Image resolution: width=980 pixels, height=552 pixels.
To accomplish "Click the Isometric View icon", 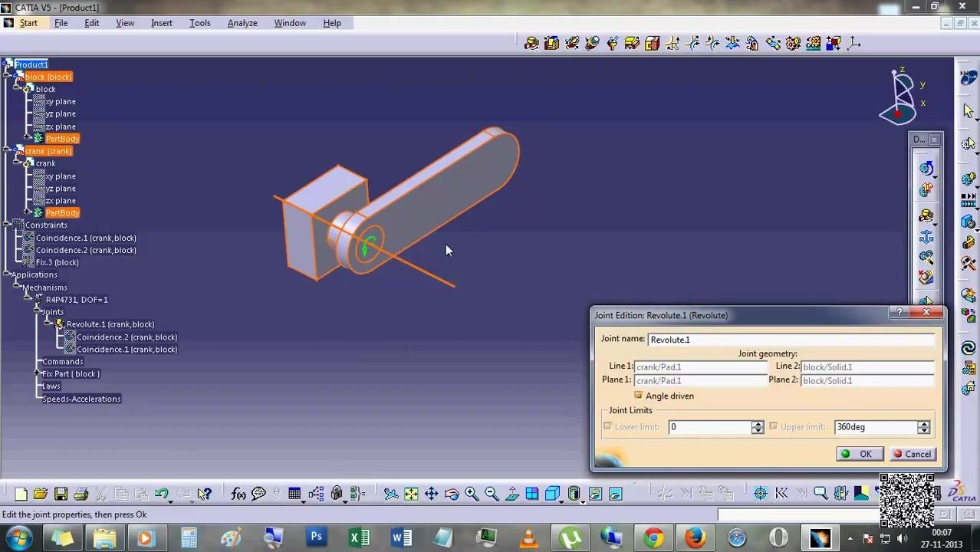I will [552, 495].
